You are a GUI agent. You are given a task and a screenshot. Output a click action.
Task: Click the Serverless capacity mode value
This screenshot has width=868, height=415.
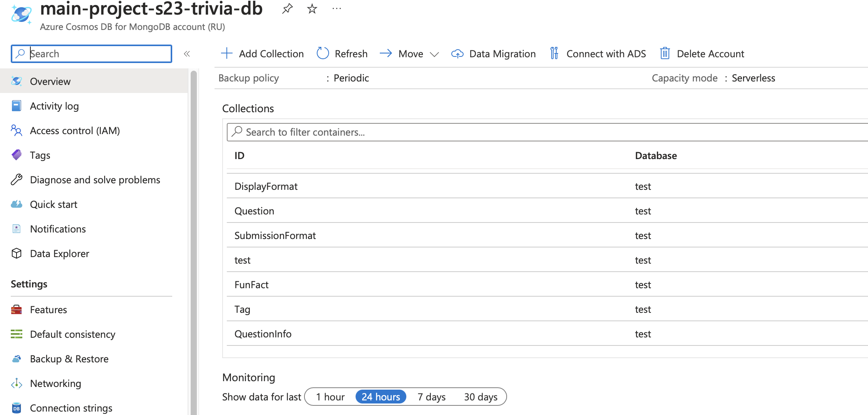[753, 78]
